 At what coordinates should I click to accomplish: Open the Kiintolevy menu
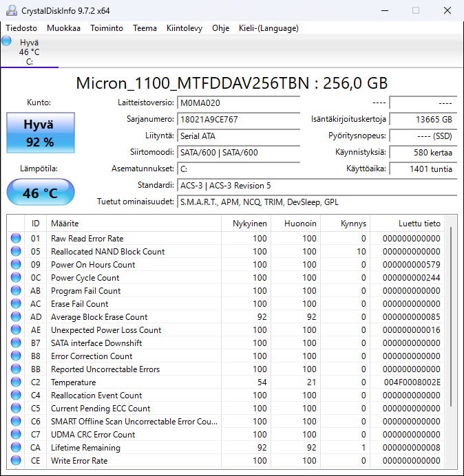184,28
